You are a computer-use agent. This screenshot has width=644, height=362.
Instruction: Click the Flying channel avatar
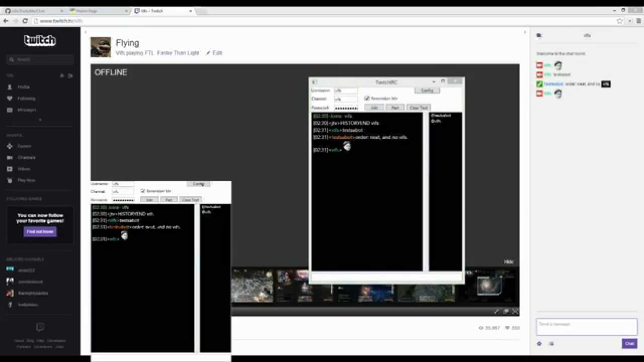click(101, 47)
